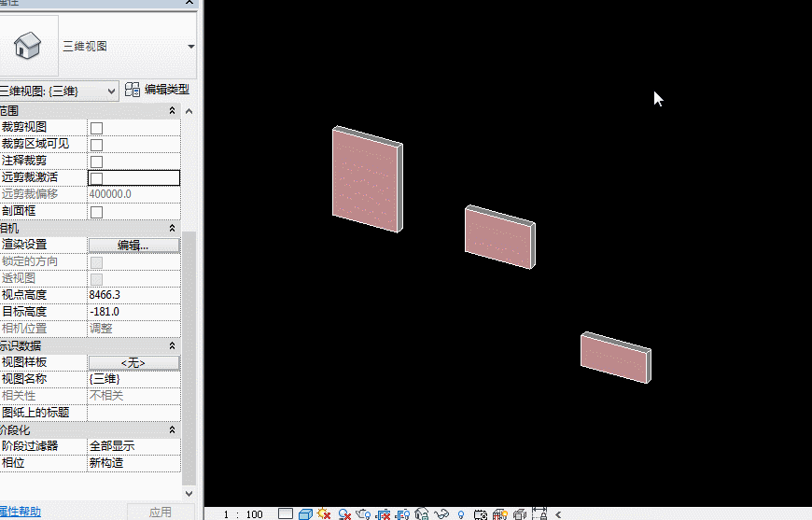Click the 3D view house type thumbnail

tap(28, 46)
